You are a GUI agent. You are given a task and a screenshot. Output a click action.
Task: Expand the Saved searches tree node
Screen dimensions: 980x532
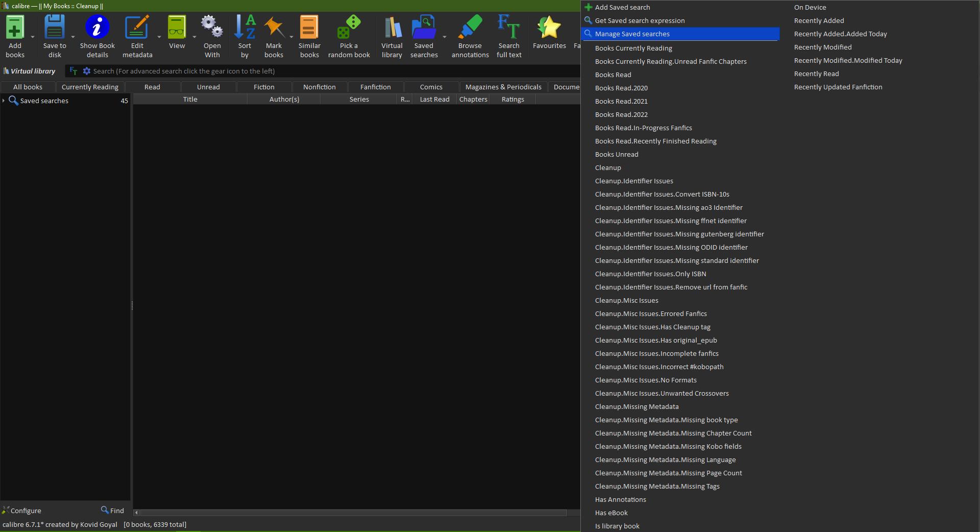point(4,101)
